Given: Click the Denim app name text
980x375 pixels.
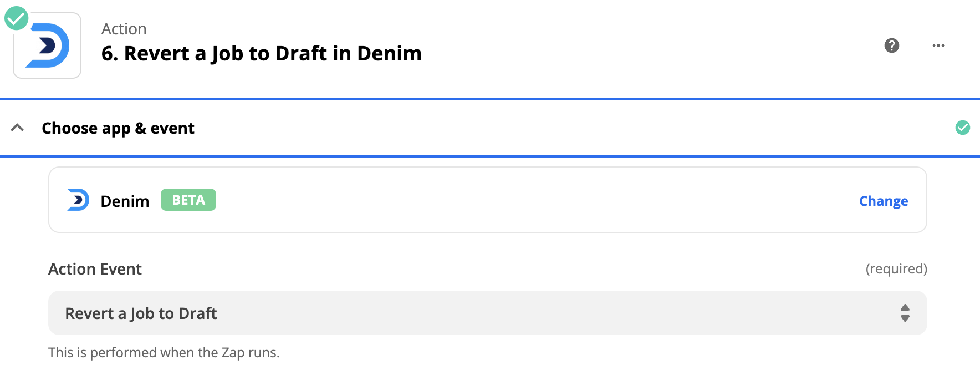Looking at the screenshot, I should [x=125, y=201].
